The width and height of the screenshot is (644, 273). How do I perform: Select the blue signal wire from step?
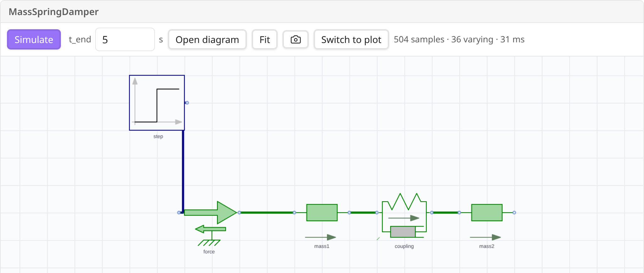tap(183, 171)
